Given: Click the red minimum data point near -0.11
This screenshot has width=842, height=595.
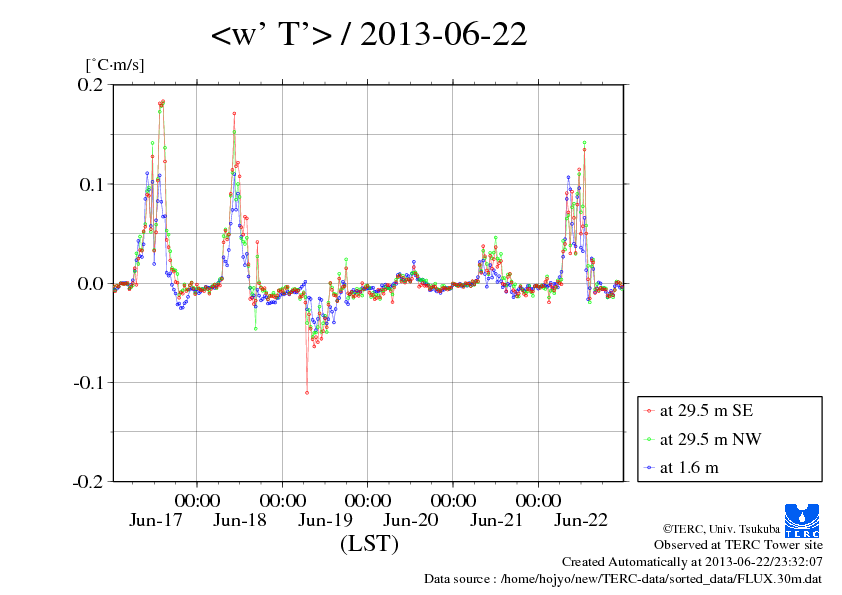Looking at the screenshot, I should point(307,393).
